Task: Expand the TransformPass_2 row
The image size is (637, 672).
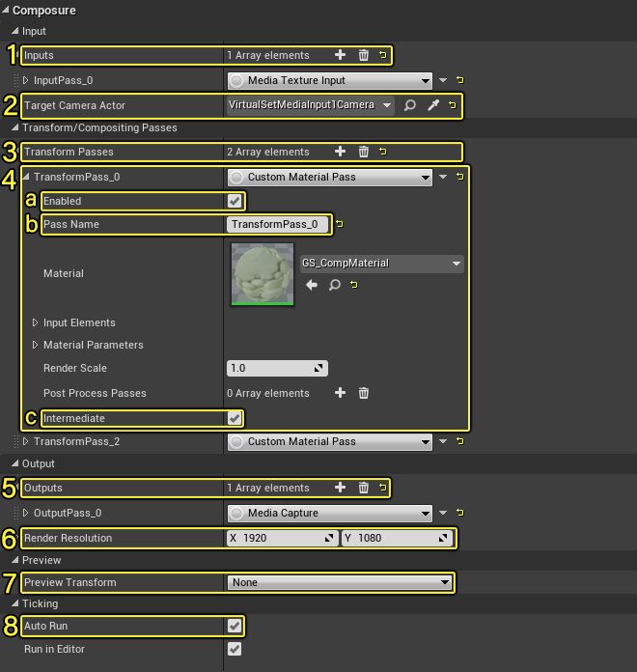Action: (26, 441)
